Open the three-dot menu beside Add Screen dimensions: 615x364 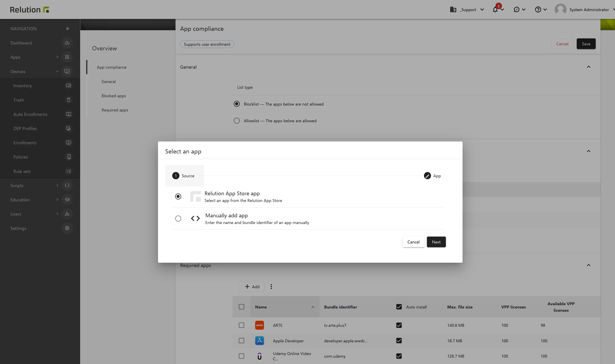coord(271,286)
